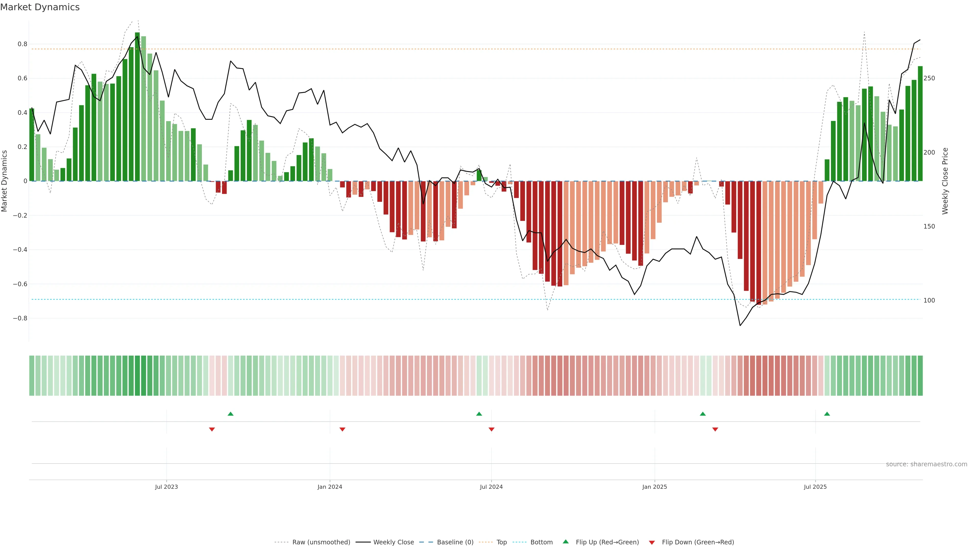Screen dimensions: 980x551
Task: Hide the Bottom threshold line via legend
Action: [541, 542]
